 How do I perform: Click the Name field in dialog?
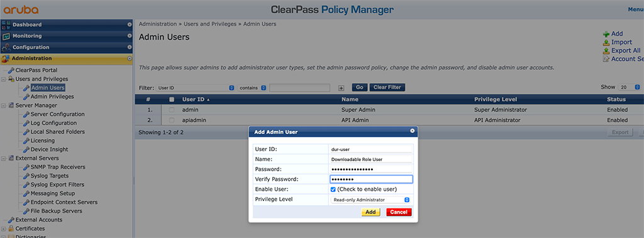(x=371, y=159)
